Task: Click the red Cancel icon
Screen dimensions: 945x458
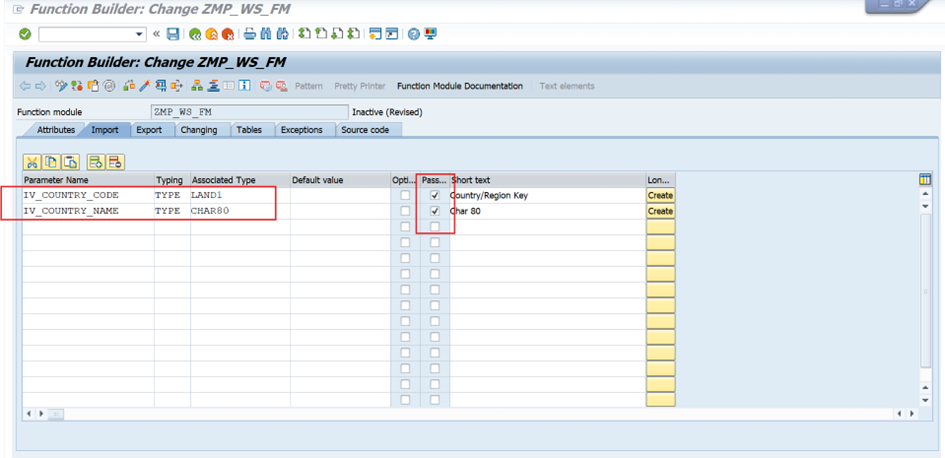Action: [x=227, y=34]
